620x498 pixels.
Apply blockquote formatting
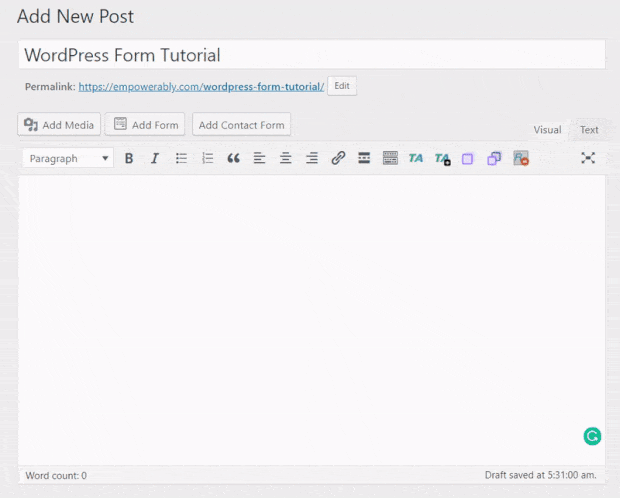click(233, 159)
